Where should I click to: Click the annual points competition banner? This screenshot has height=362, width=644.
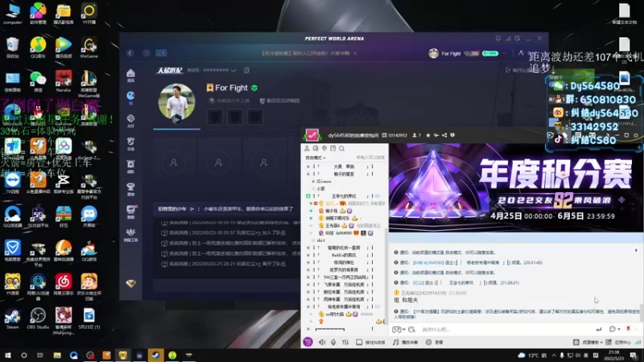(x=516, y=187)
